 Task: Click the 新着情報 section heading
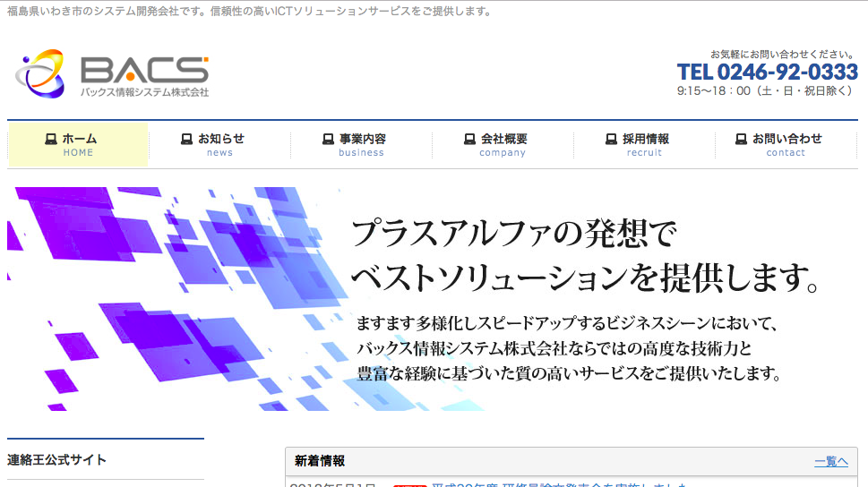pyautogui.click(x=320, y=461)
